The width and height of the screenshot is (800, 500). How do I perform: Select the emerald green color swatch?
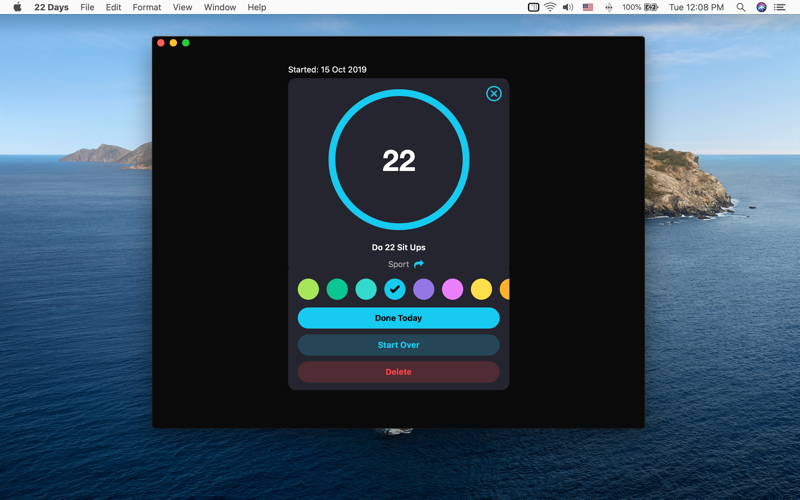[x=337, y=289]
